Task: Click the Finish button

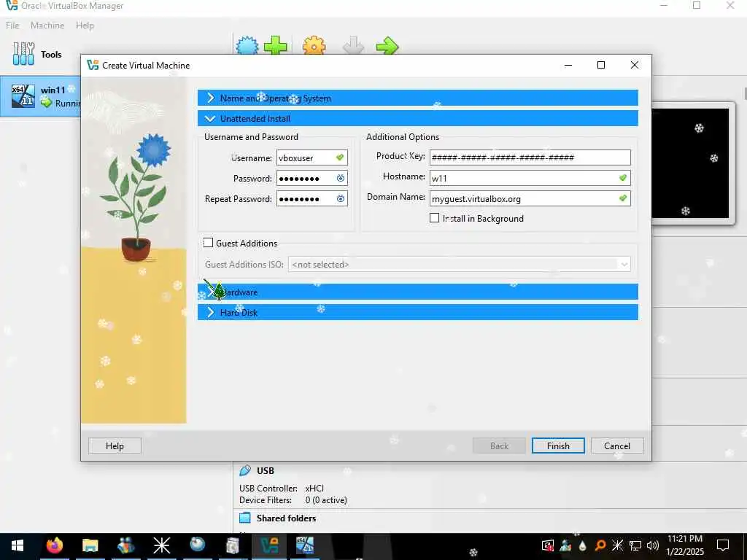Action: tap(558, 446)
